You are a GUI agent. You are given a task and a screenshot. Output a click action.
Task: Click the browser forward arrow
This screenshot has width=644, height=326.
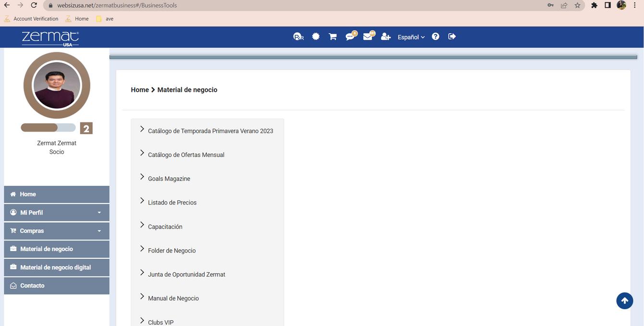coord(20,5)
